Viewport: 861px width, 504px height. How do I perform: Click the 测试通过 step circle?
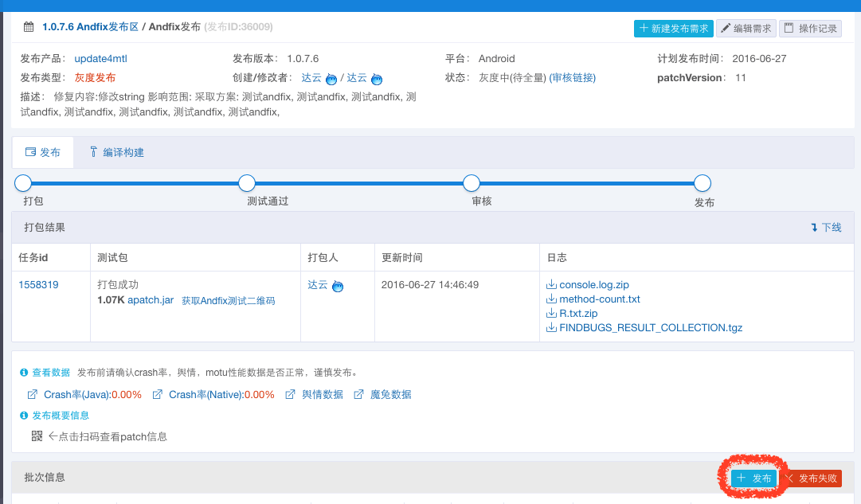pyautogui.click(x=247, y=183)
